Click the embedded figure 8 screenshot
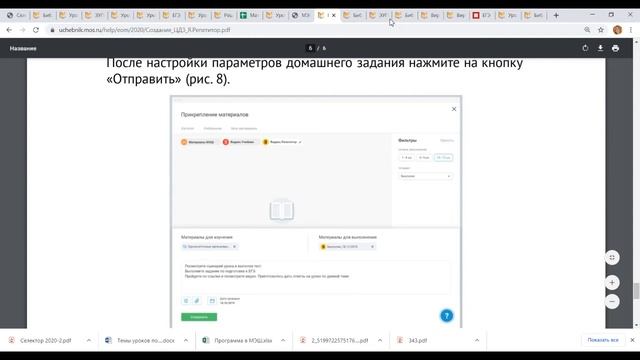Screen dimensions: 640x360 coord(316,212)
